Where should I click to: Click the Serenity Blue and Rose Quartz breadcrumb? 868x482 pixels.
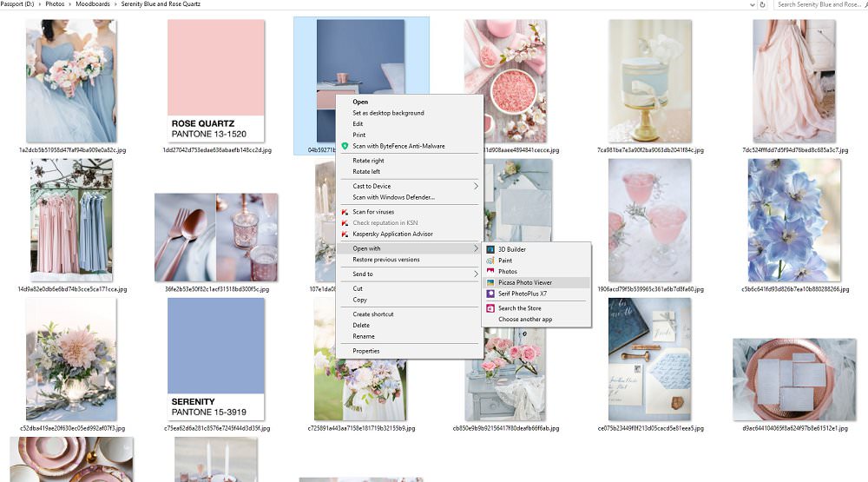point(161,3)
